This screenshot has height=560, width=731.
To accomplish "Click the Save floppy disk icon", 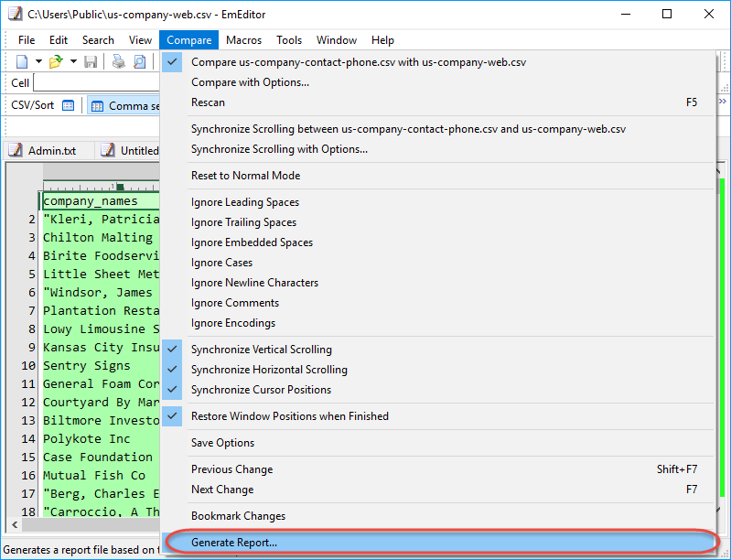I will pos(91,61).
